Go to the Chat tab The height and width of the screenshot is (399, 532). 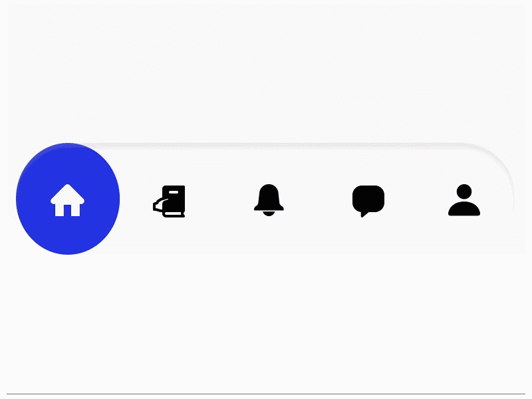pyautogui.click(x=368, y=201)
